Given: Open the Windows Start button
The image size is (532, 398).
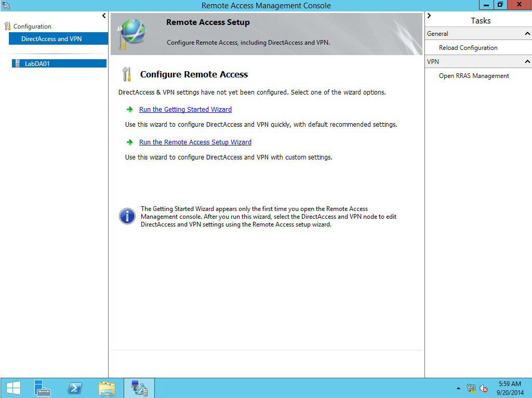Looking at the screenshot, I should click(13, 388).
